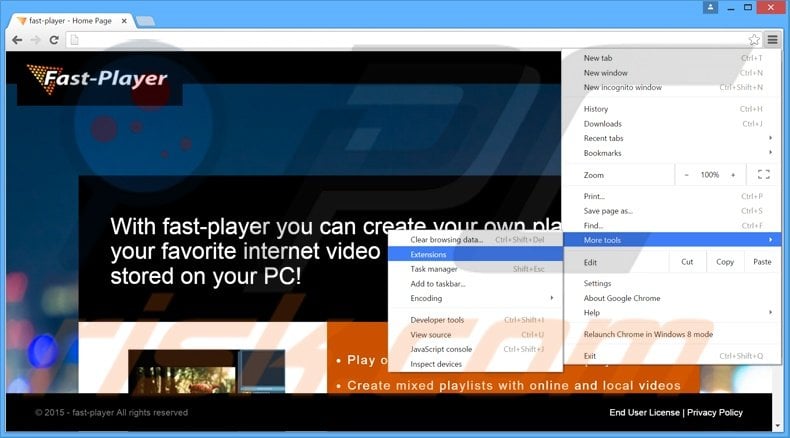Expand the Help submenu
Viewport: 790px width, 438px height.
pyautogui.click(x=672, y=312)
